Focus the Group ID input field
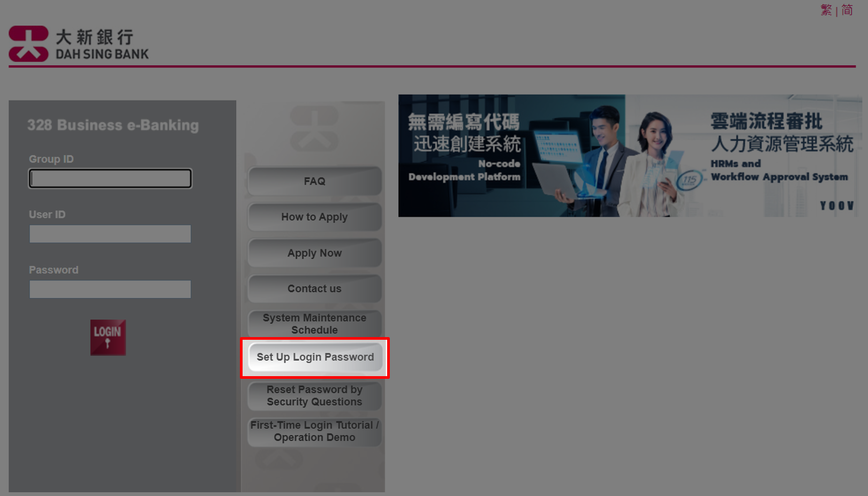The image size is (868, 496). (x=110, y=178)
